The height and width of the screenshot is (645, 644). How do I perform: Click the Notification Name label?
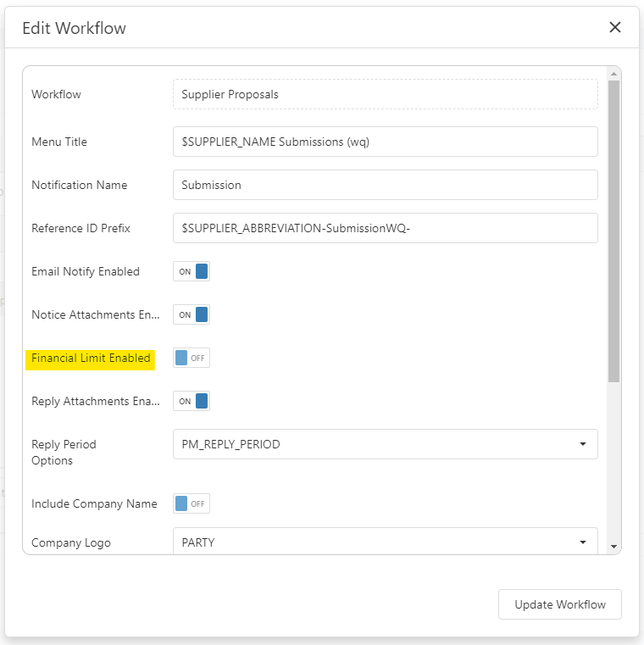pyautogui.click(x=80, y=185)
